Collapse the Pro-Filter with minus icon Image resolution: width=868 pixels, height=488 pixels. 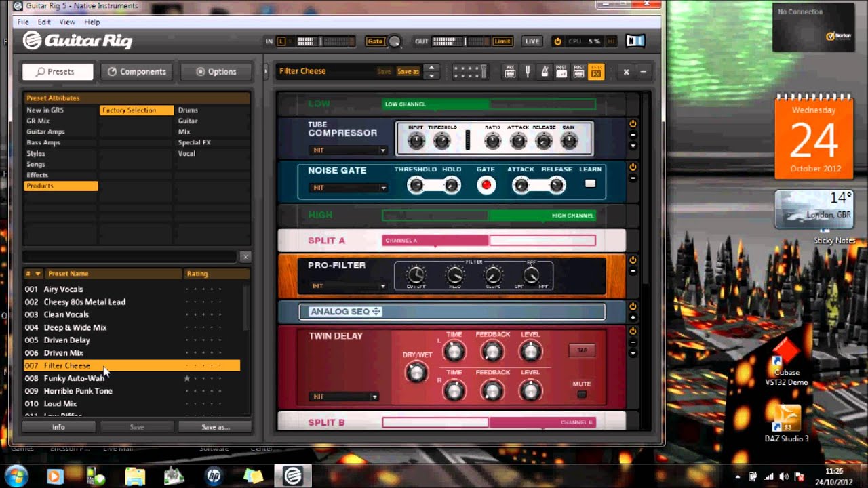[x=633, y=271]
